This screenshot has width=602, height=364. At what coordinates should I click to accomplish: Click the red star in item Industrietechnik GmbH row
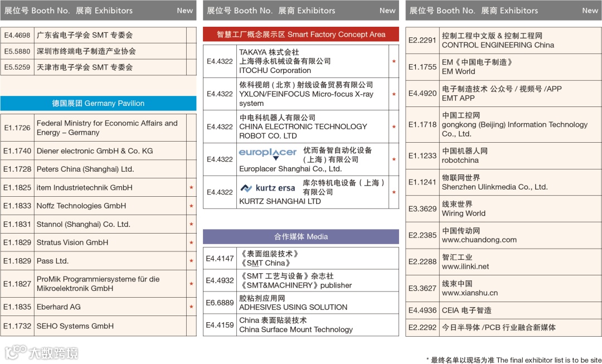[191, 187]
